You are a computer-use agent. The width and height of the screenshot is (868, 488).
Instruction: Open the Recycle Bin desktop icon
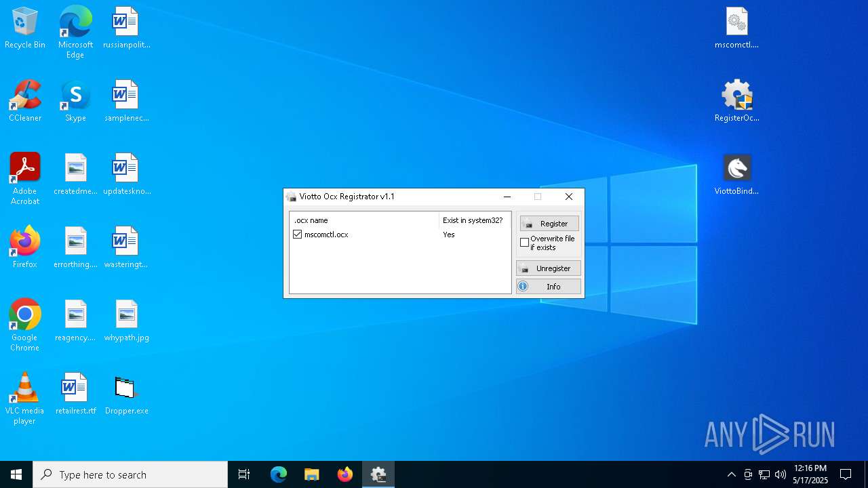25,28
